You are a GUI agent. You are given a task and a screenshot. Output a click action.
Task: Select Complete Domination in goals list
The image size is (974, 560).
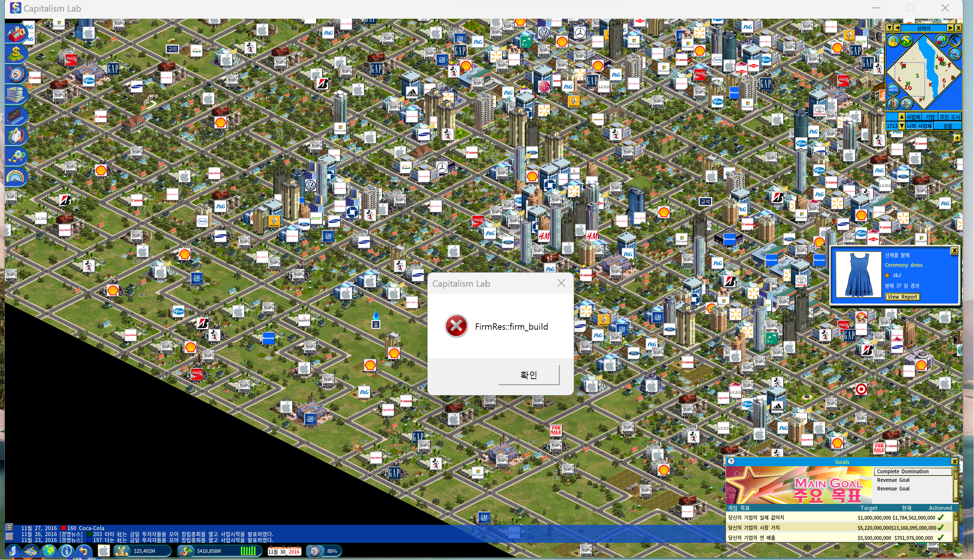pos(913,471)
